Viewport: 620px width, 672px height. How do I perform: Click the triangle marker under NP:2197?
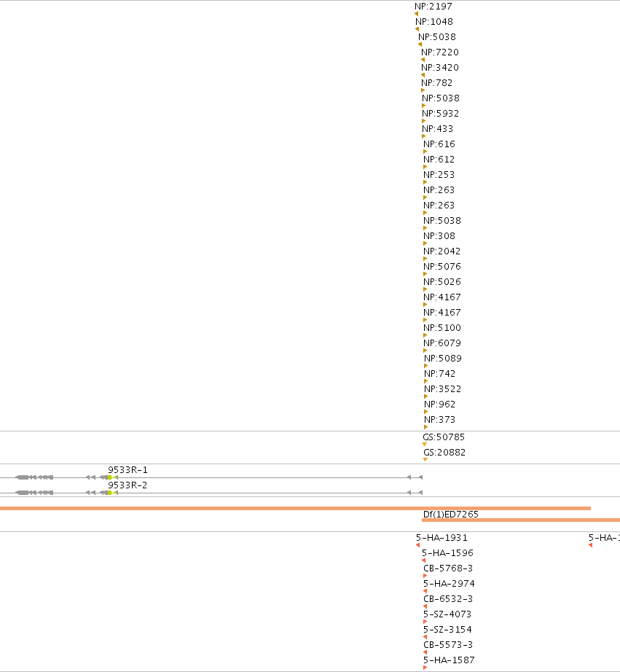pyautogui.click(x=416, y=14)
